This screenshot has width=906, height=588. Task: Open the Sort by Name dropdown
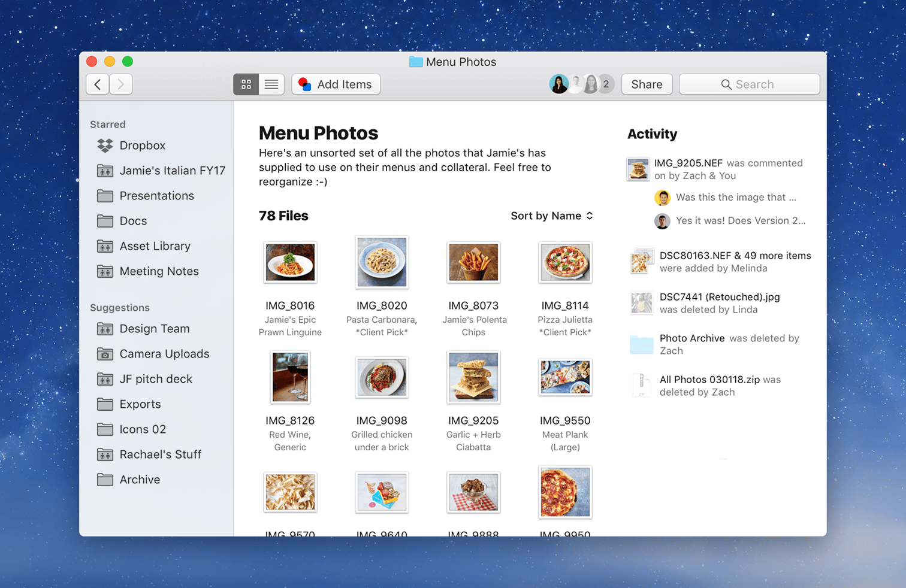[551, 216]
